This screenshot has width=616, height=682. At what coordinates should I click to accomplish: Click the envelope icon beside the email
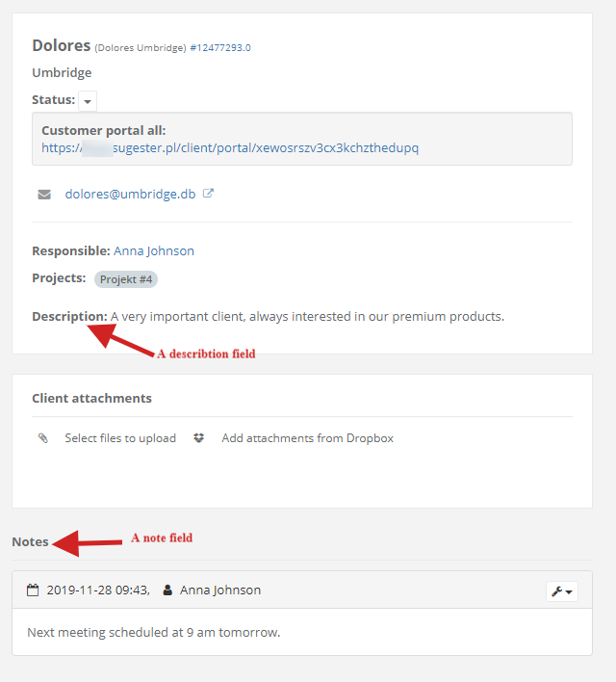pyautogui.click(x=44, y=194)
